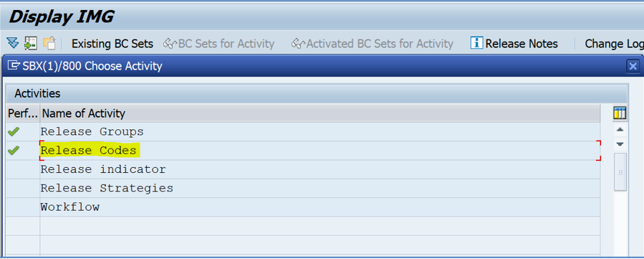Select the Release Strategies activity

107,188
